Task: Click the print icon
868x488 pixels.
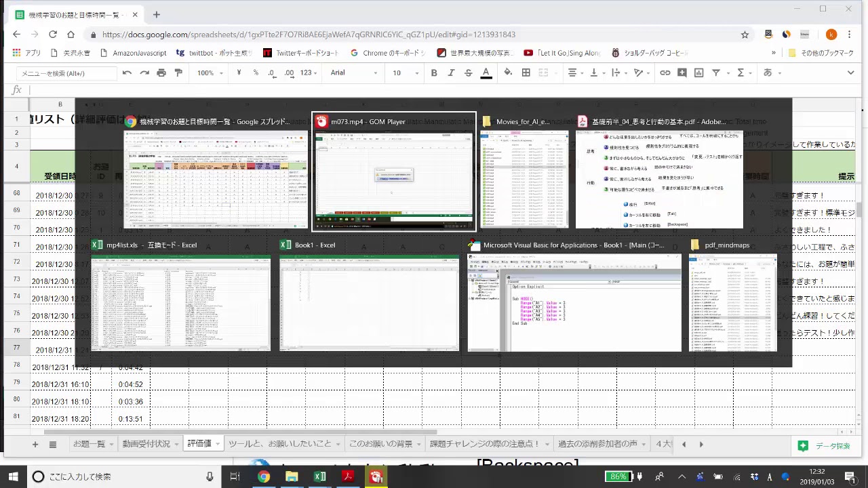Action: coord(161,73)
